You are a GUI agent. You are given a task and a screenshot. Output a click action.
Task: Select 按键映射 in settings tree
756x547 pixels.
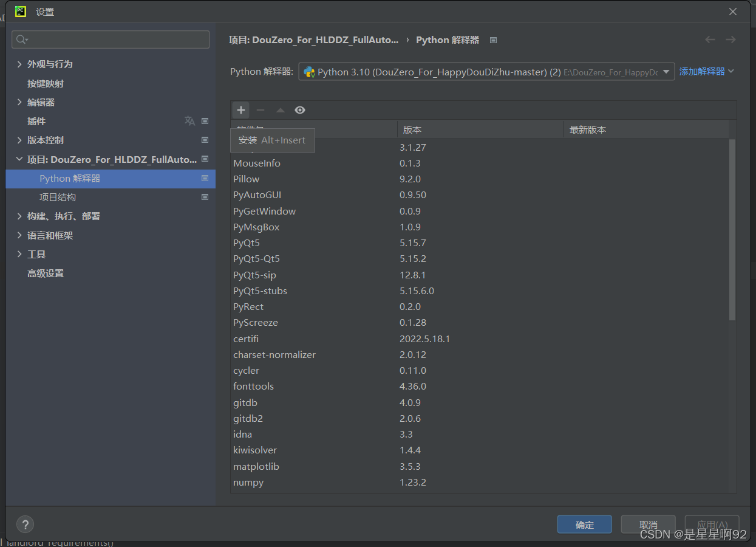coord(46,83)
